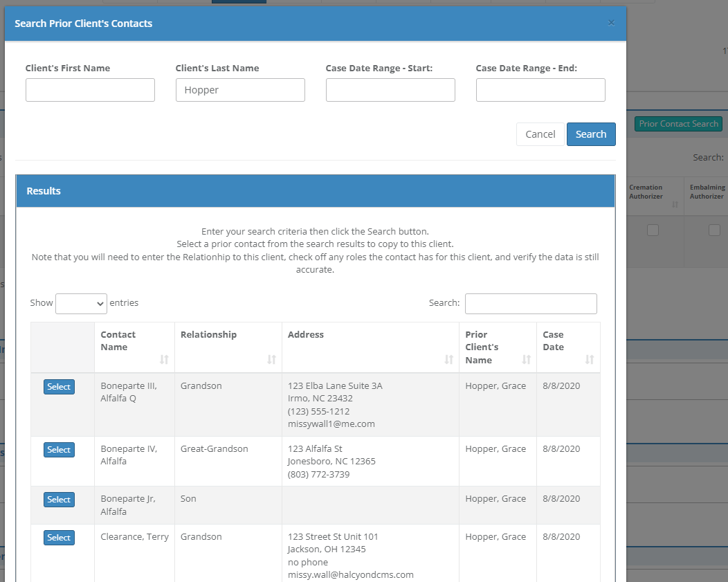Focus the Client's First Name field
The height and width of the screenshot is (582, 728).
pos(90,90)
